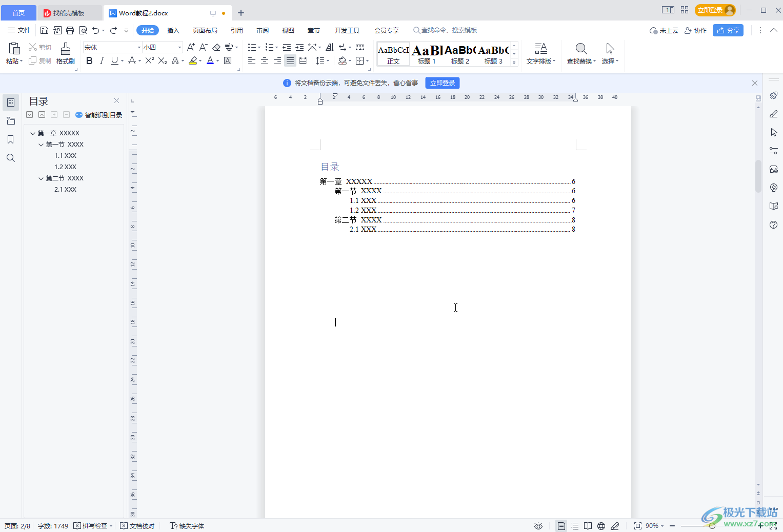Open the search pane in left sidebar
The height and width of the screenshot is (532, 783).
coord(10,158)
